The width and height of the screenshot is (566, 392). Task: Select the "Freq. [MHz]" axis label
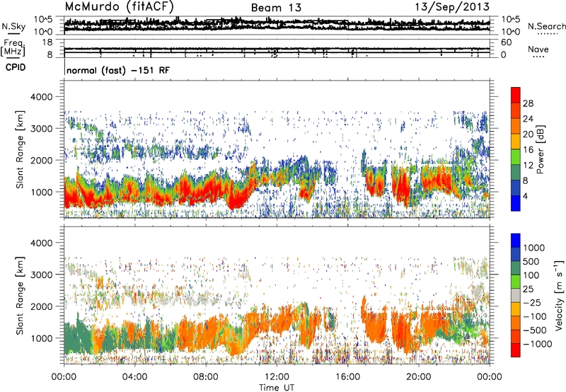pyautogui.click(x=13, y=48)
